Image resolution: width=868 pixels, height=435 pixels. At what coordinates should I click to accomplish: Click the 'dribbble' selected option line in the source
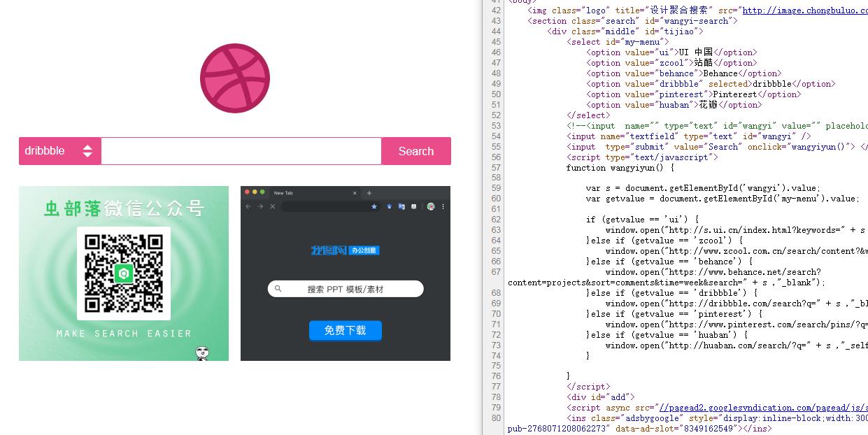pyautogui.click(x=711, y=84)
